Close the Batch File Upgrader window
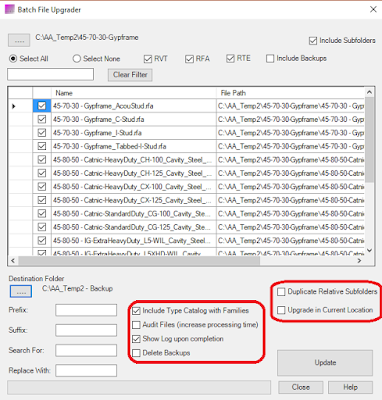The width and height of the screenshot is (382, 400). [373, 9]
